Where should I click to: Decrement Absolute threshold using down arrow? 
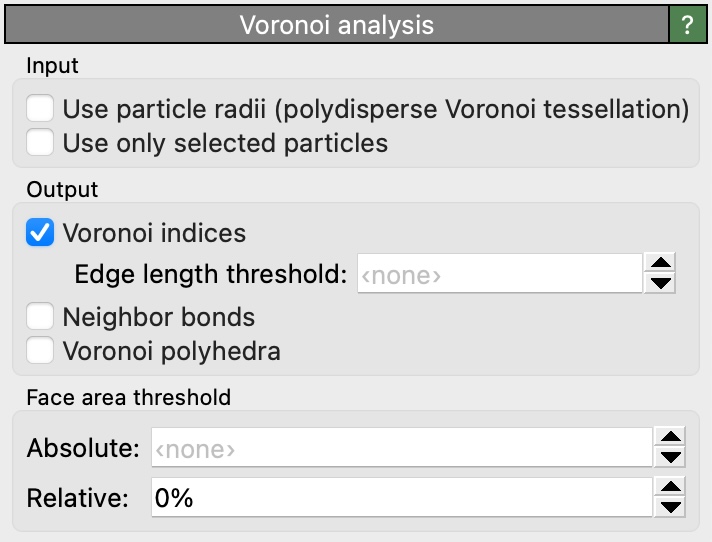tap(673, 458)
